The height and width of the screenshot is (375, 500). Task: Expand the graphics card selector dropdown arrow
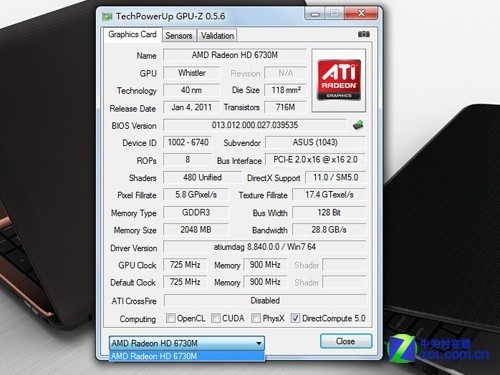pos(259,343)
